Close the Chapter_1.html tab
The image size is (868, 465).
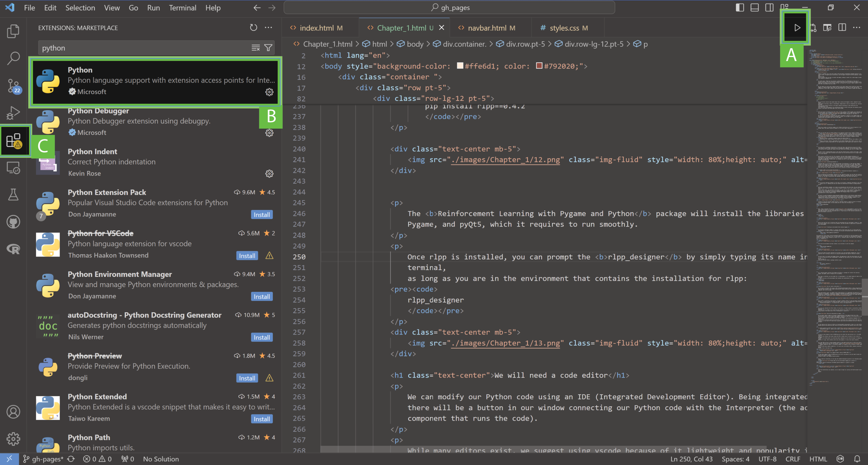441,28
